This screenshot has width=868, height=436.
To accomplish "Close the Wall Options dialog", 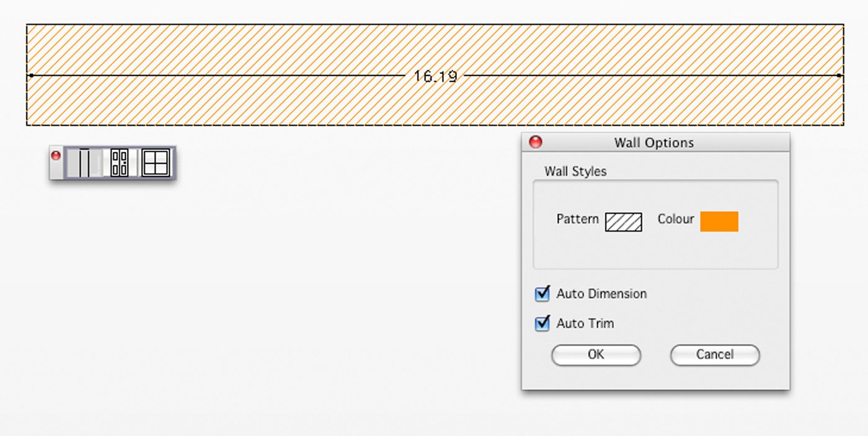I will click(535, 142).
